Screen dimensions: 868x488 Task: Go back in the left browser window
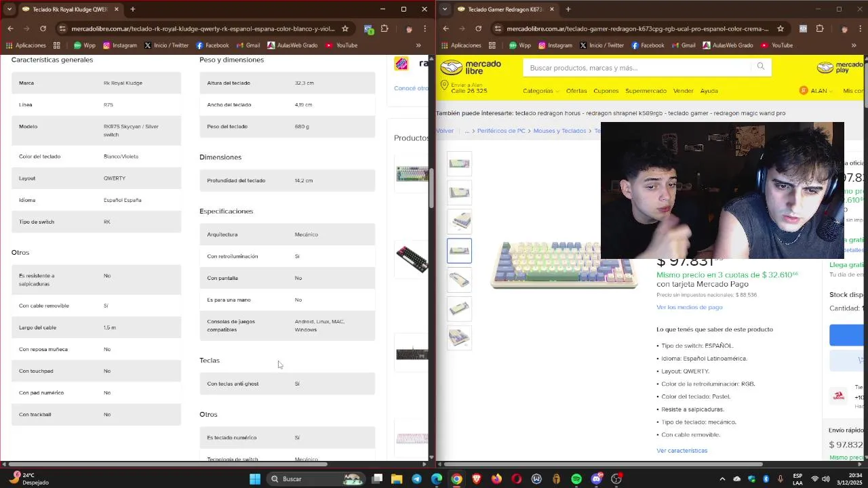(10, 28)
